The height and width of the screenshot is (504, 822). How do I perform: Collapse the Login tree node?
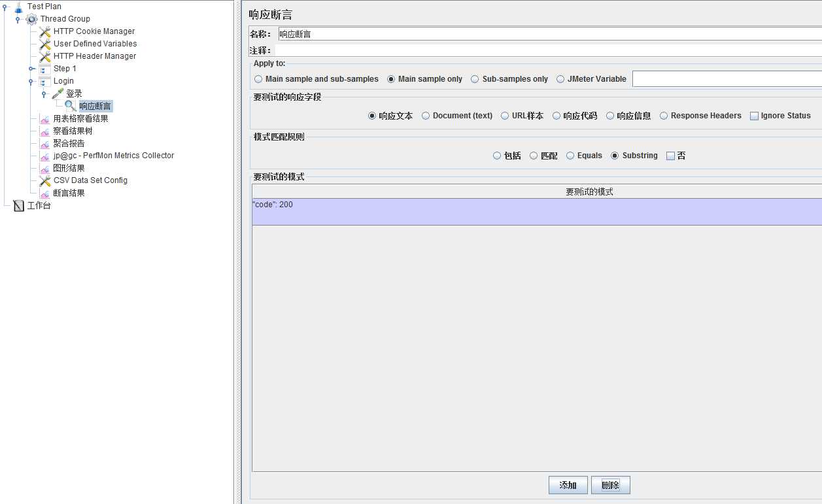(31, 82)
